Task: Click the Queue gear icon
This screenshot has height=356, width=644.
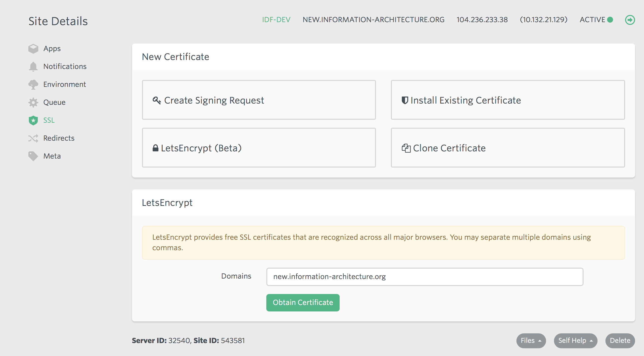Action: tap(33, 102)
